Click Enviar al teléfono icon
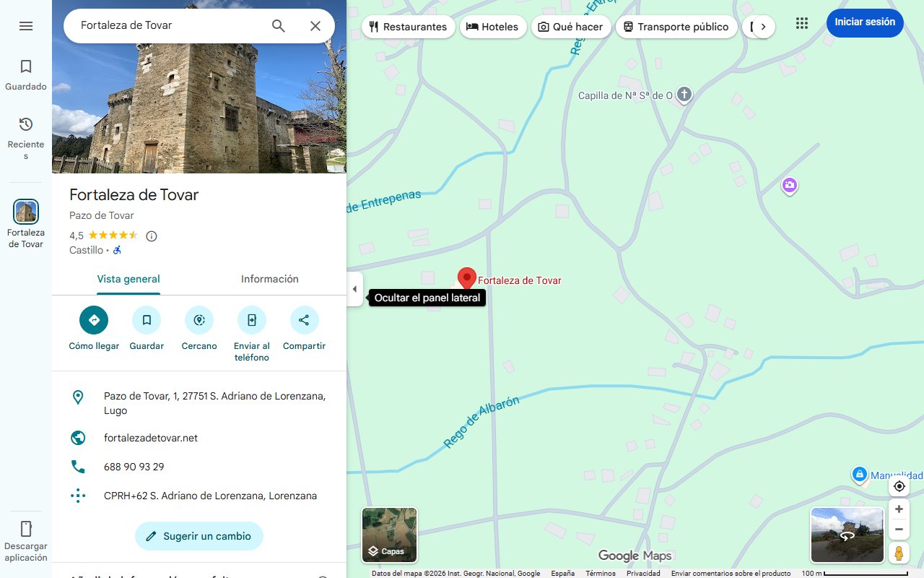 click(x=251, y=319)
